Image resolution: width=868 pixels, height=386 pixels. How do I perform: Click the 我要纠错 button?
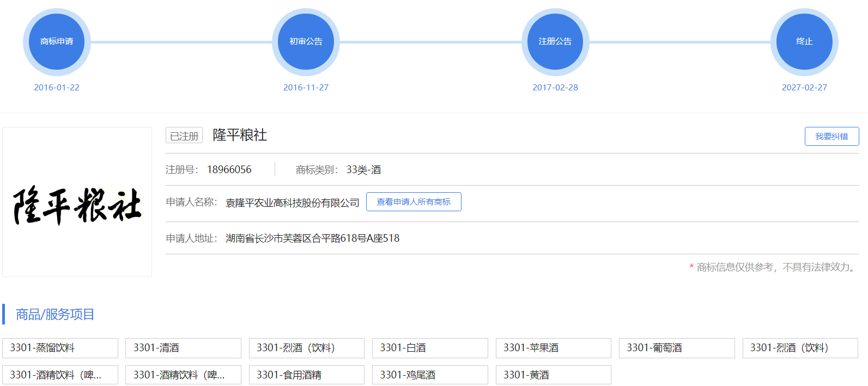pyautogui.click(x=831, y=136)
